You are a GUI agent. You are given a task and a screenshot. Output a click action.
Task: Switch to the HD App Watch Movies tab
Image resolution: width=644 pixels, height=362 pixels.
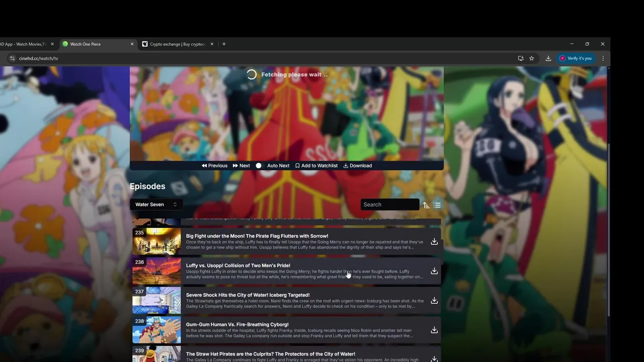[x=24, y=44]
